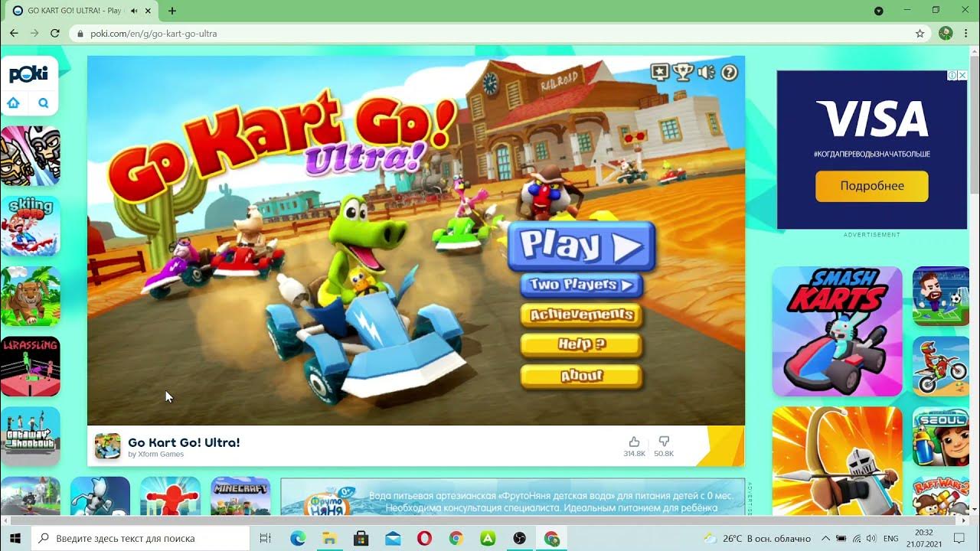Launch Opera browser from taskbar
The image size is (980, 551).
[424, 538]
